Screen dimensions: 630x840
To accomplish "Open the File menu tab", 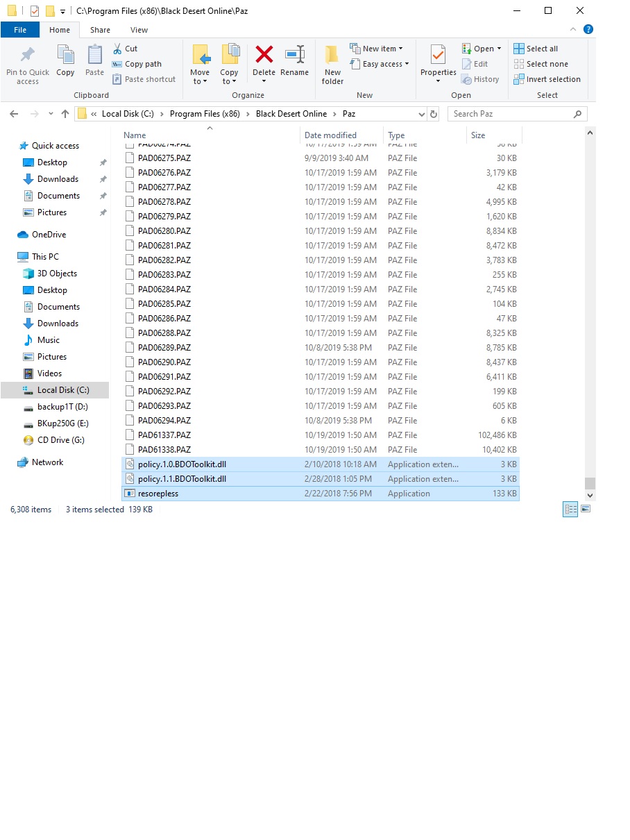I will tap(20, 30).
